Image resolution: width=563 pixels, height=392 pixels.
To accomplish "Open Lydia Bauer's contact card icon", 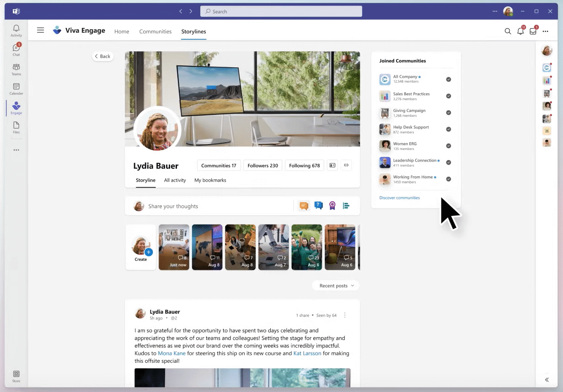I will (332, 165).
